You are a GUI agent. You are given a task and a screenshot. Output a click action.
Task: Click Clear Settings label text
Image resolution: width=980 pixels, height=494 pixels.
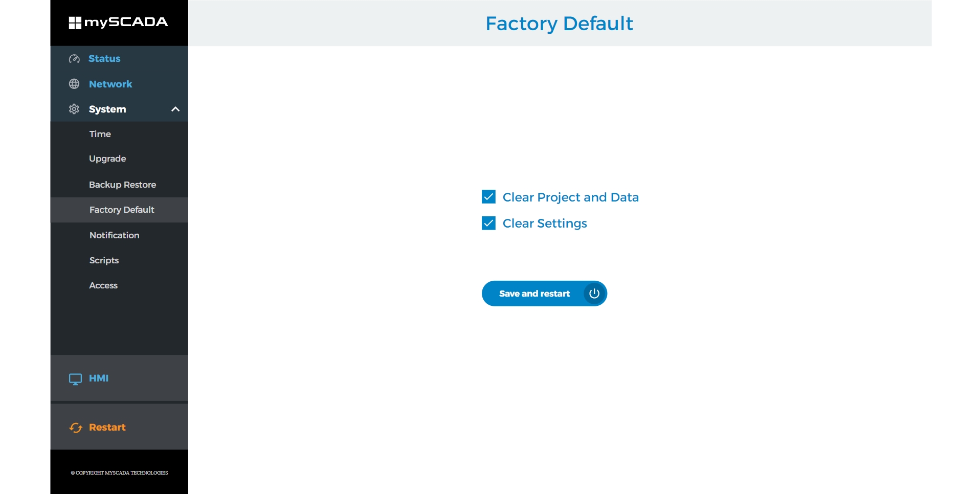click(x=545, y=223)
